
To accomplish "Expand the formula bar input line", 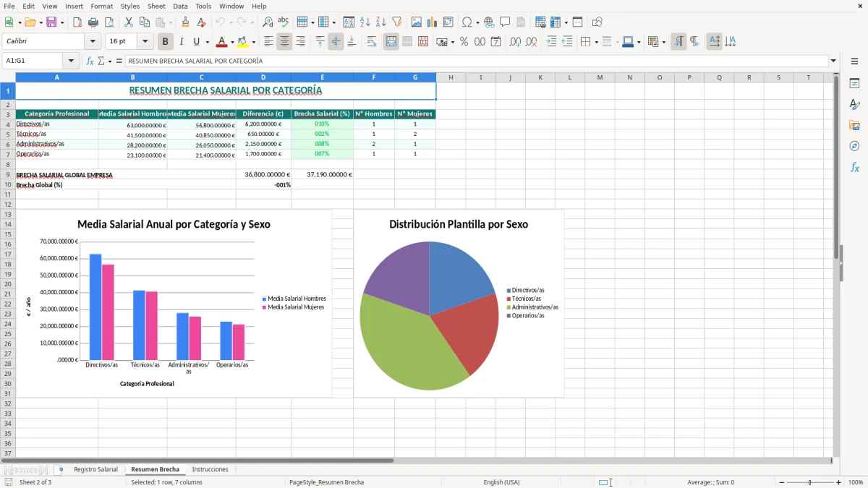I will click(x=833, y=61).
